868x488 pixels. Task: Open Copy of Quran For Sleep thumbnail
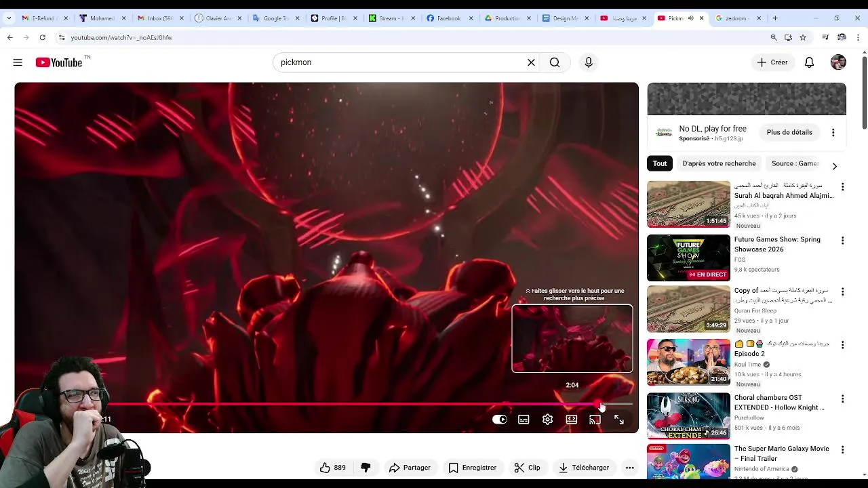(x=688, y=308)
